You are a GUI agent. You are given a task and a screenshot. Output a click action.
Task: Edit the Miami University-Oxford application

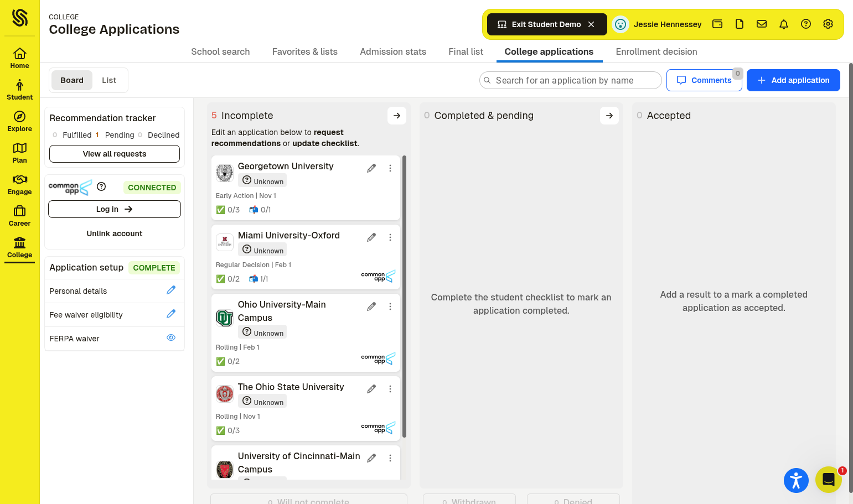coord(371,237)
